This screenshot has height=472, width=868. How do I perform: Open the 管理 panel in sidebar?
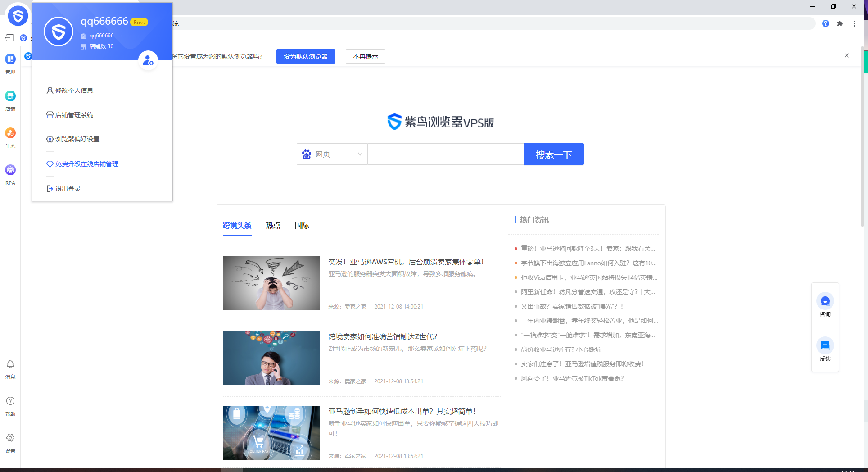10,63
